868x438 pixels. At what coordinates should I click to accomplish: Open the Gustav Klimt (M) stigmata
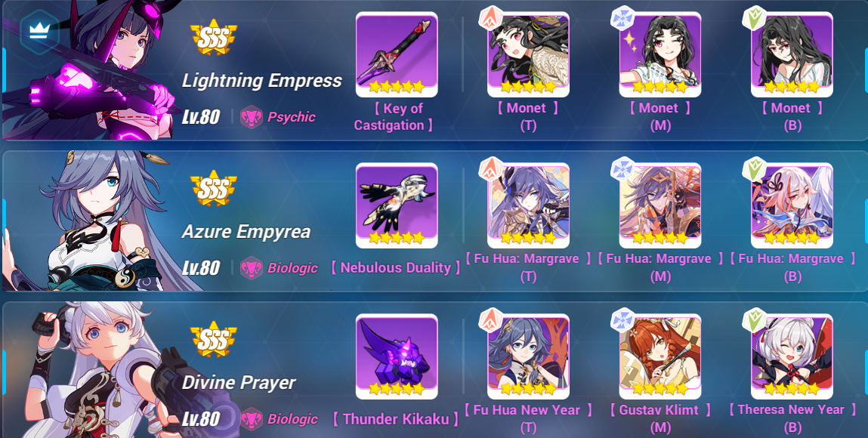tap(659, 356)
